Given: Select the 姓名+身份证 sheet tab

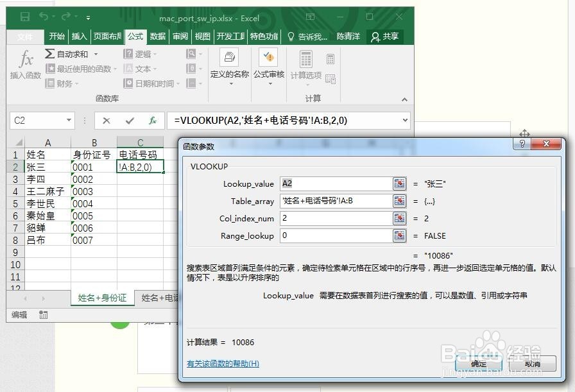Looking at the screenshot, I should (x=101, y=298).
